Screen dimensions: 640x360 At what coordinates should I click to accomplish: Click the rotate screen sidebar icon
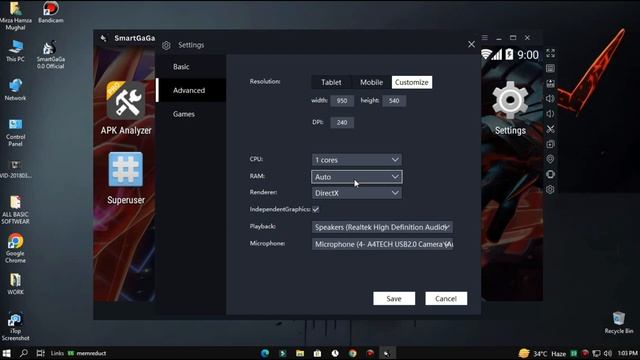click(x=550, y=174)
